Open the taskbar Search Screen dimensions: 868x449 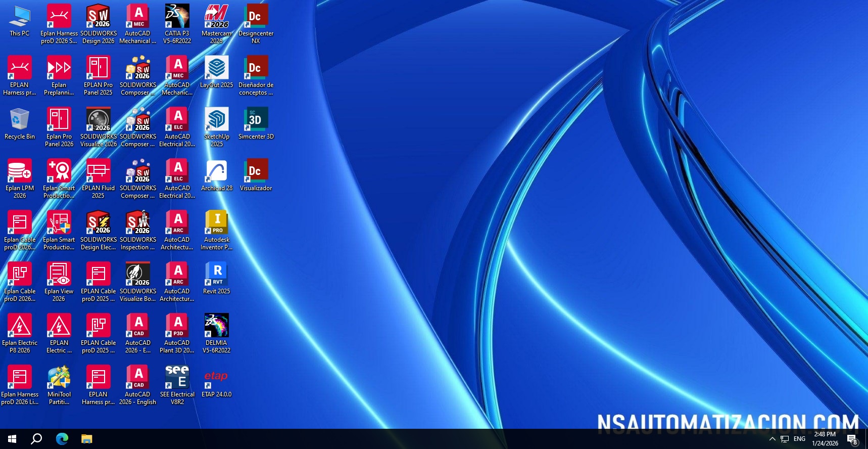(36, 439)
